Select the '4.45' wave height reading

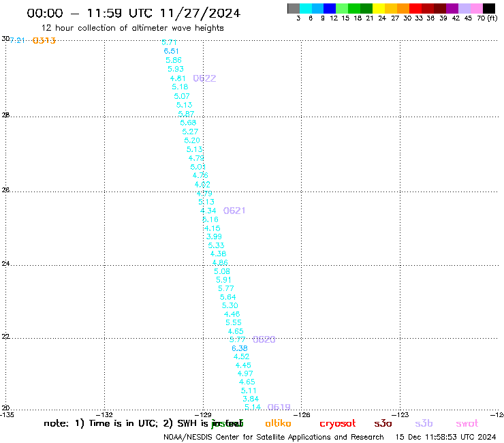pyautogui.click(x=243, y=365)
